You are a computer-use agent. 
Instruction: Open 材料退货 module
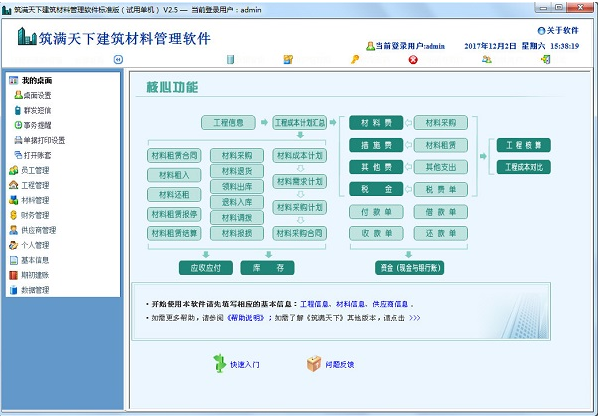click(x=237, y=171)
